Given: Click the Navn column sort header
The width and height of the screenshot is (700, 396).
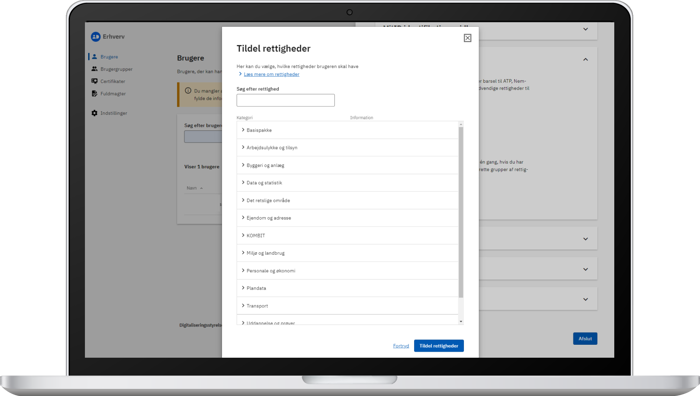Looking at the screenshot, I should pos(195,188).
